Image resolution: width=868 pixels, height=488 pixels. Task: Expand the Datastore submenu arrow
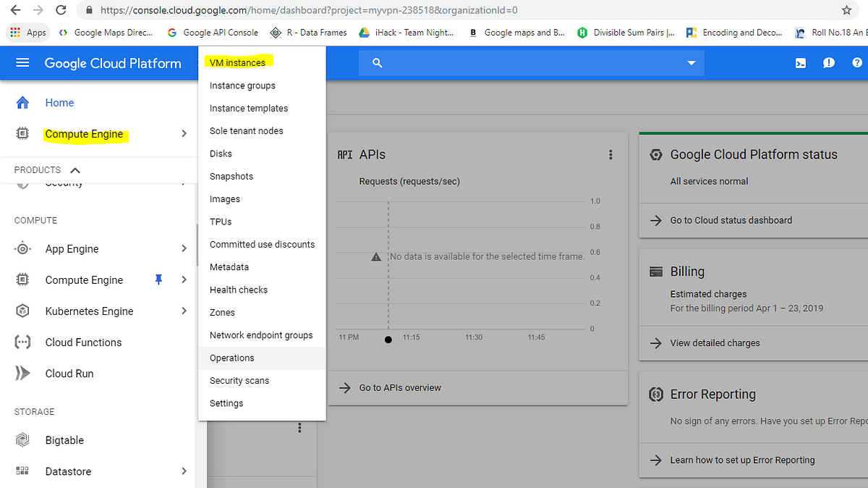pos(184,471)
